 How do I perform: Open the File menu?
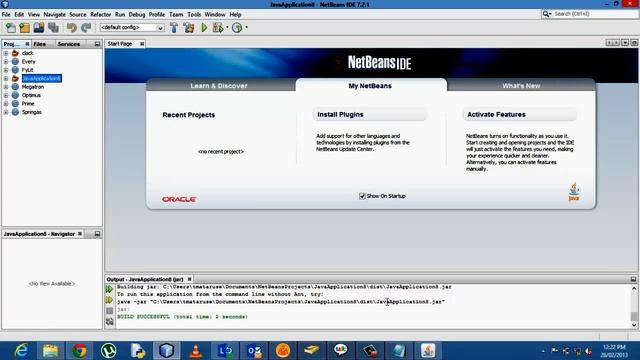[x=6, y=14]
